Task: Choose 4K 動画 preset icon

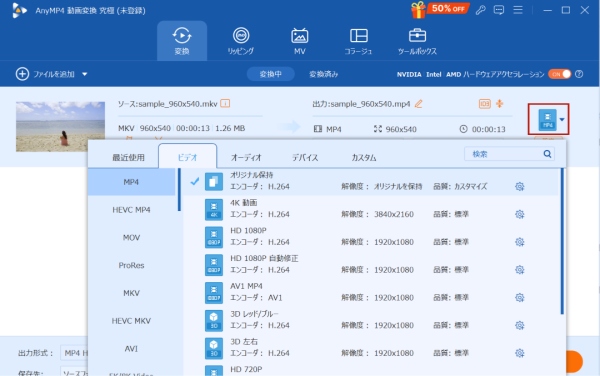Action: (x=214, y=210)
